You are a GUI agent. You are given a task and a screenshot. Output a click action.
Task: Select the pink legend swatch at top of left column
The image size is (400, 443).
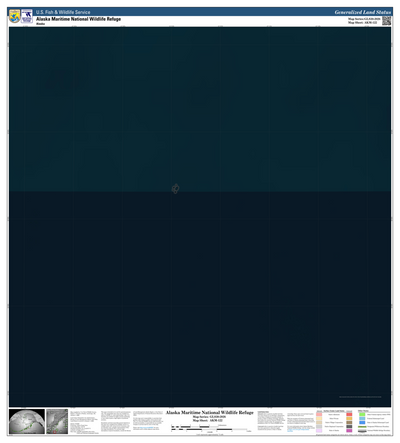point(319,414)
